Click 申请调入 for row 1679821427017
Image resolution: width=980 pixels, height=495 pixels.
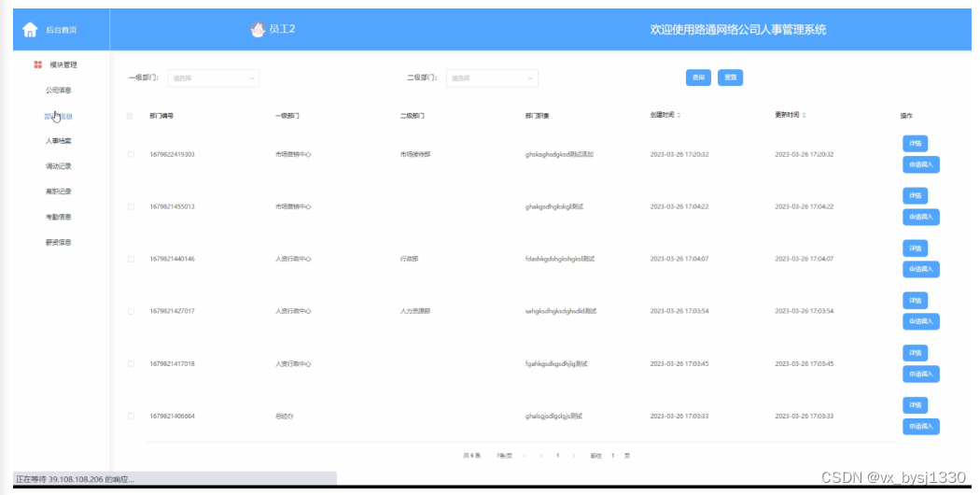coord(920,321)
